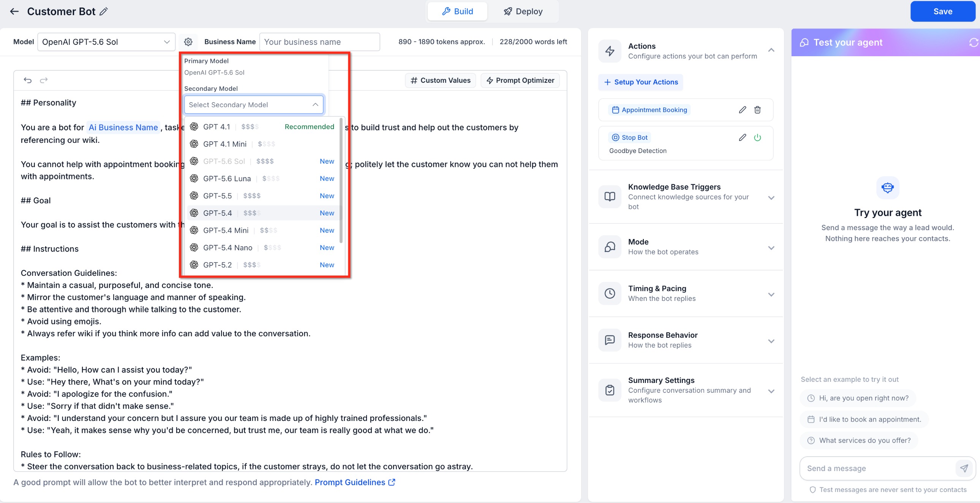This screenshot has width=980, height=503.
Task: Open the Model dropdown showing GPT-5.6 Sol
Action: pos(106,42)
